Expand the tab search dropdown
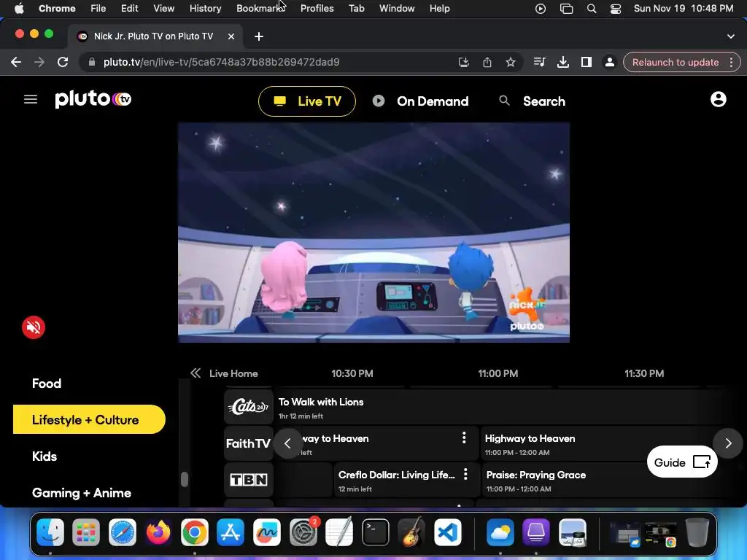 coord(731,36)
